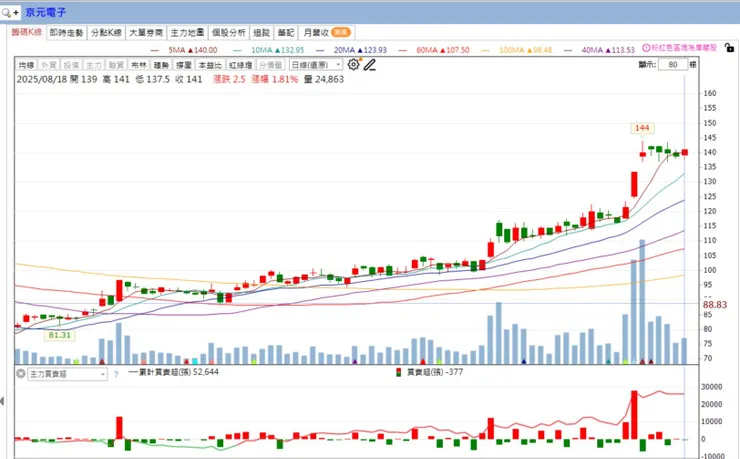The height and width of the screenshot is (459, 740).
Task: Toggle the 本益比 overlay button
Action: click(x=210, y=65)
